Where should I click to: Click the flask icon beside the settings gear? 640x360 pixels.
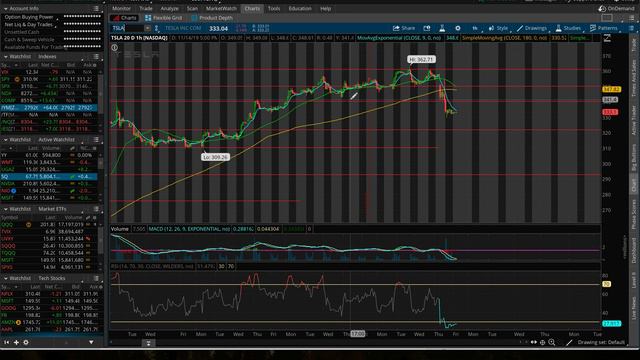point(442,28)
